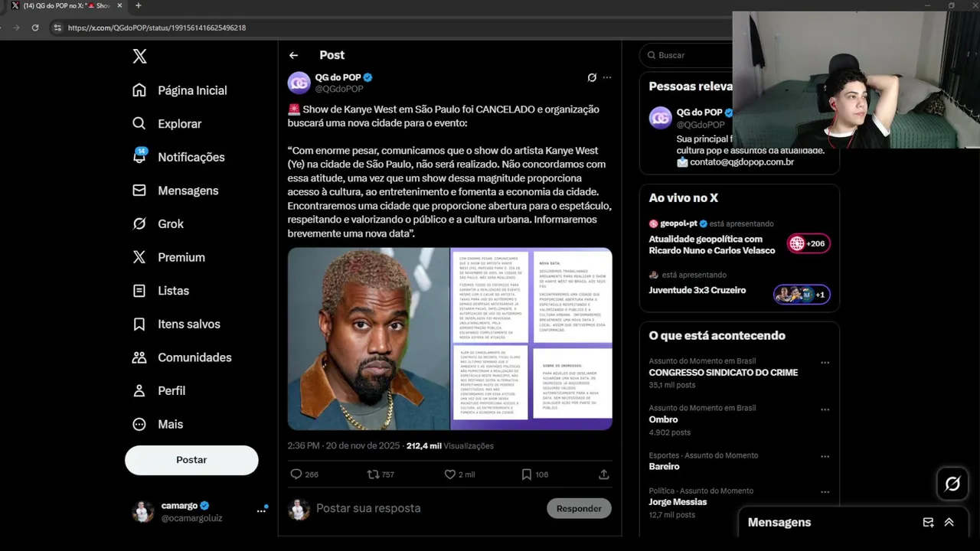980x551 pixels.
Task: Click the browser address bar URL
Action: tap(157, 28)
